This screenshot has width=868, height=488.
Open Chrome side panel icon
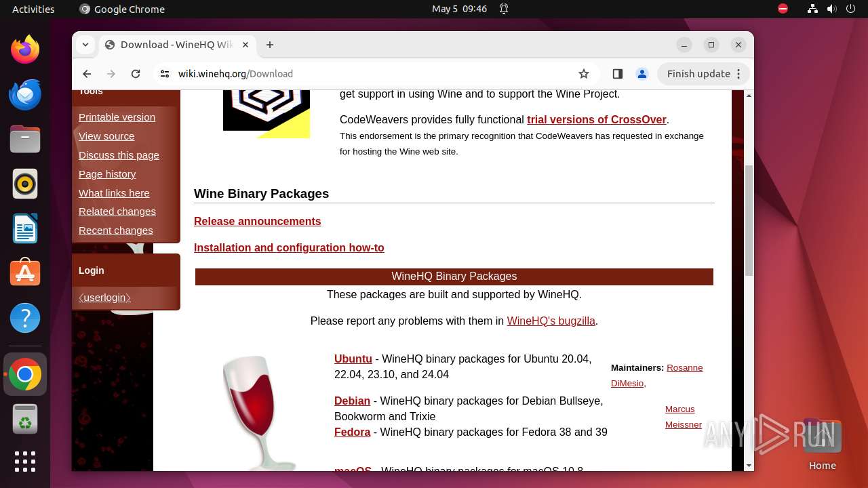point(617,74)
